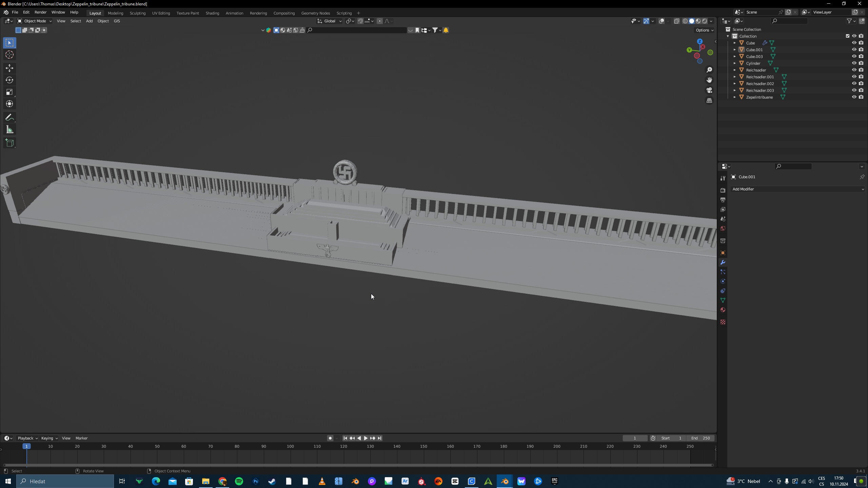Activate the Rotate tool

[9, 80]
